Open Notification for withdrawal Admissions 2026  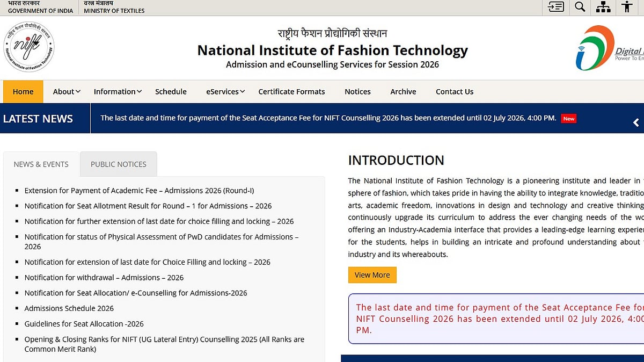[x=104, y=278]
